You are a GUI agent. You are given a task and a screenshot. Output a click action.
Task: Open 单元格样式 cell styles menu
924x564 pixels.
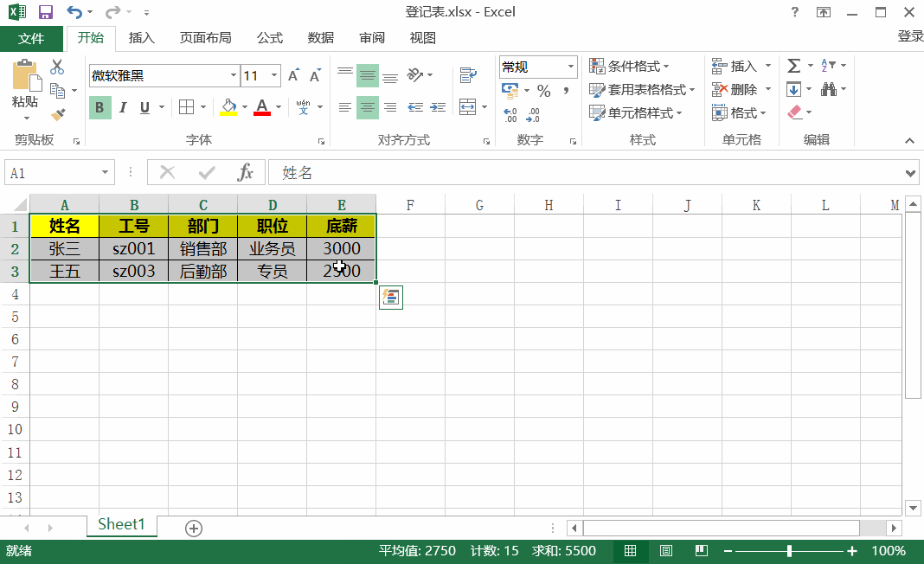click(636, 112)
